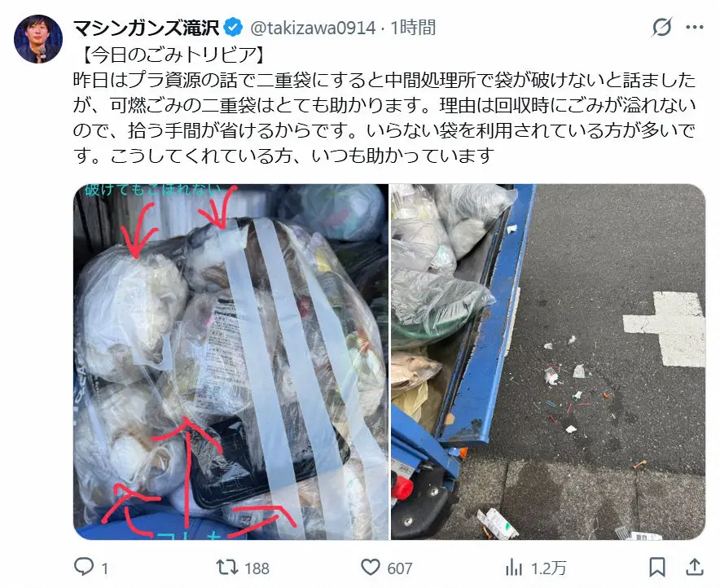Click the reply count number 1
This screenshot has height=588, width=720.
point(105,568)
